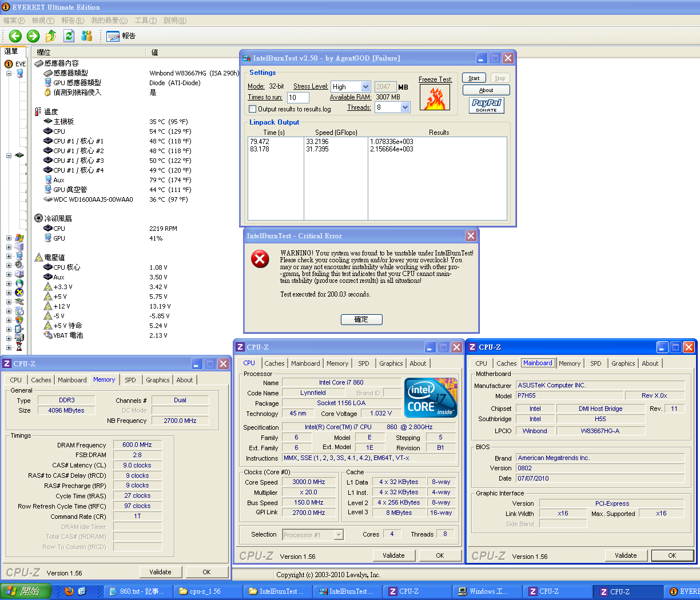Refresh the EVEREST sensor page
The width and height of the screenshot is (700, 600).
pyautogui.click(x=69, y=36)
